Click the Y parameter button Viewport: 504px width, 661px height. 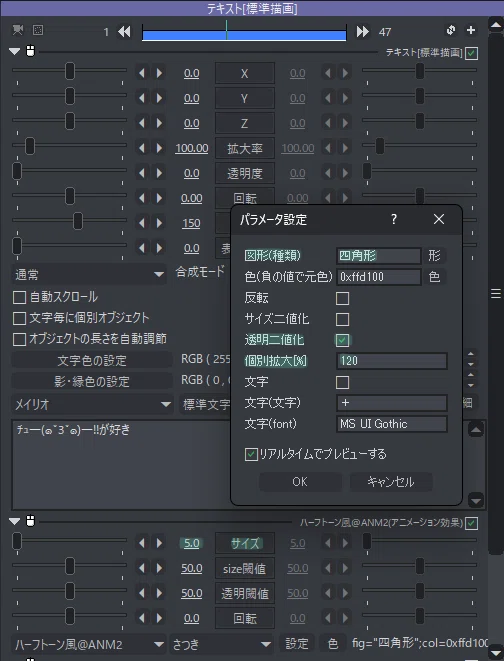pos(245,98)
